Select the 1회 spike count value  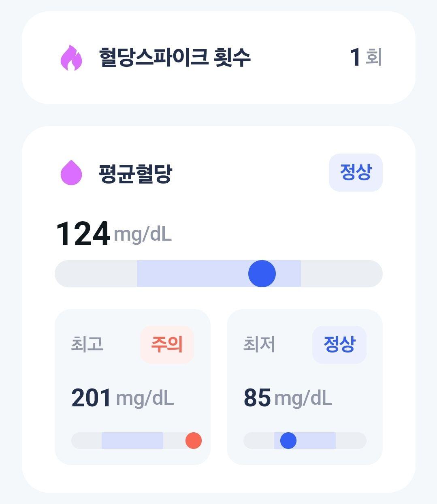click(366, 57)
